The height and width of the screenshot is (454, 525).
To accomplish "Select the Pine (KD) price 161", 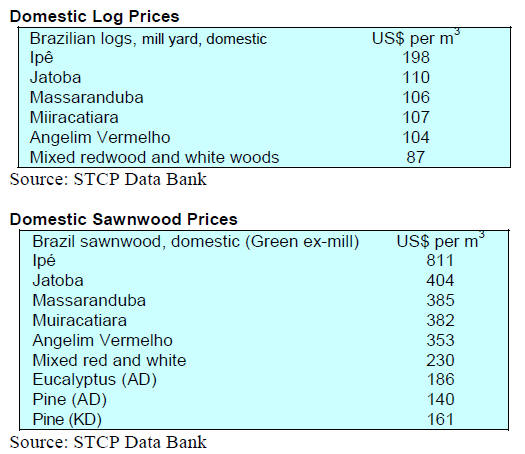I will (440, 420).
